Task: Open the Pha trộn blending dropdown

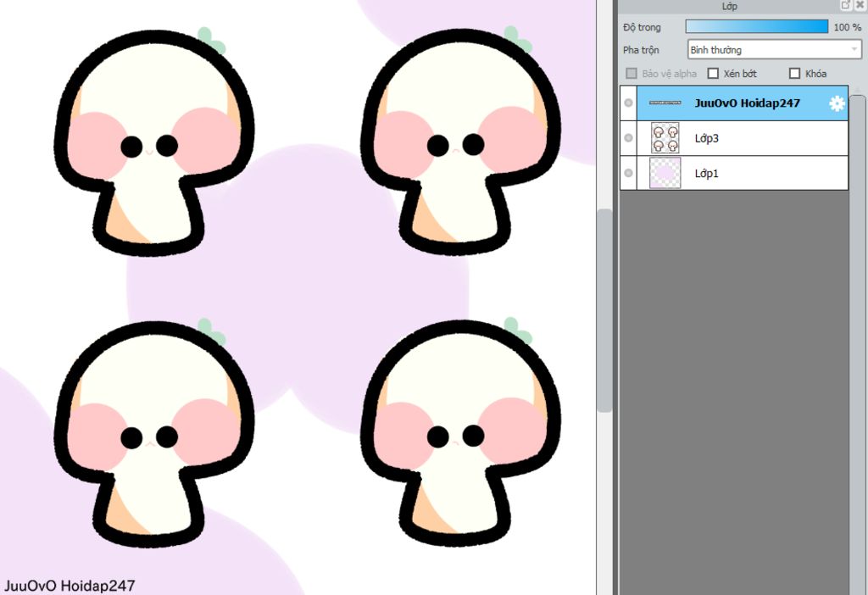Action: [775, 50]
